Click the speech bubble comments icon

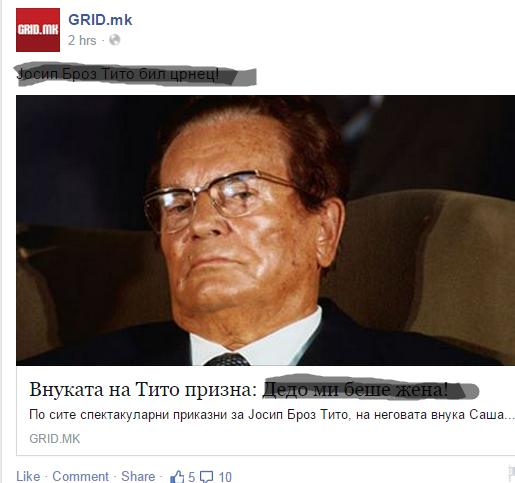[x=207, y=477]
